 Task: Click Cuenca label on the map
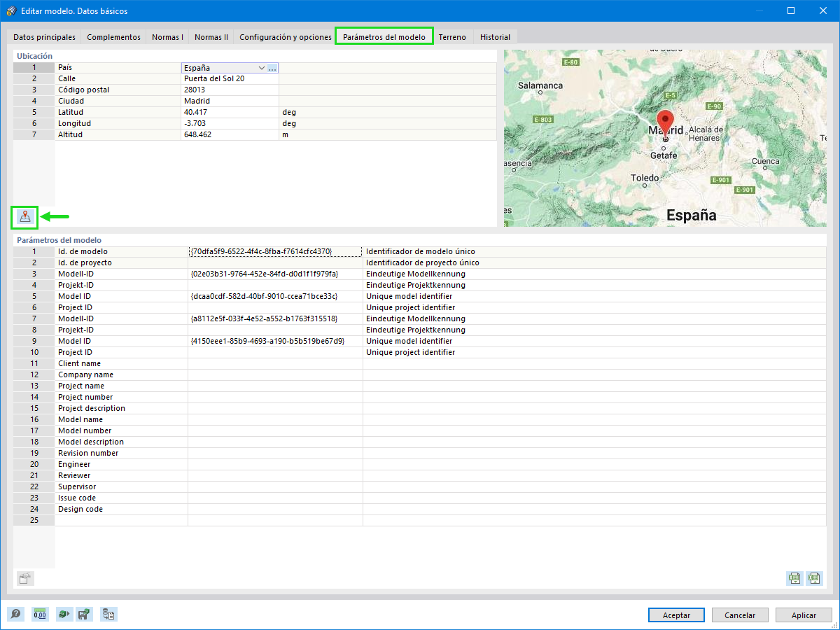765,161
